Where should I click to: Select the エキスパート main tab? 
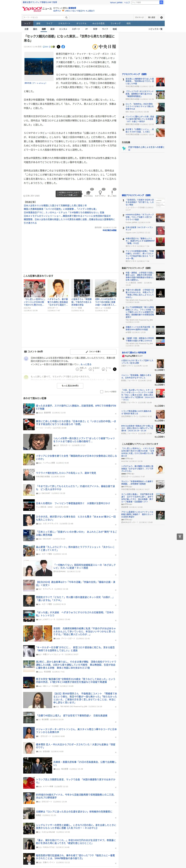coord(64,24)
